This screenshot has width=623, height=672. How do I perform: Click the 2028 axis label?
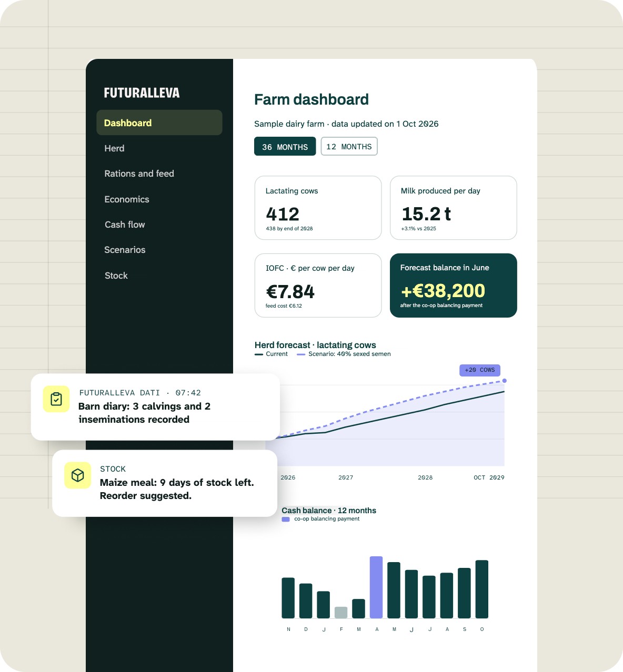[x=425, y=477]
